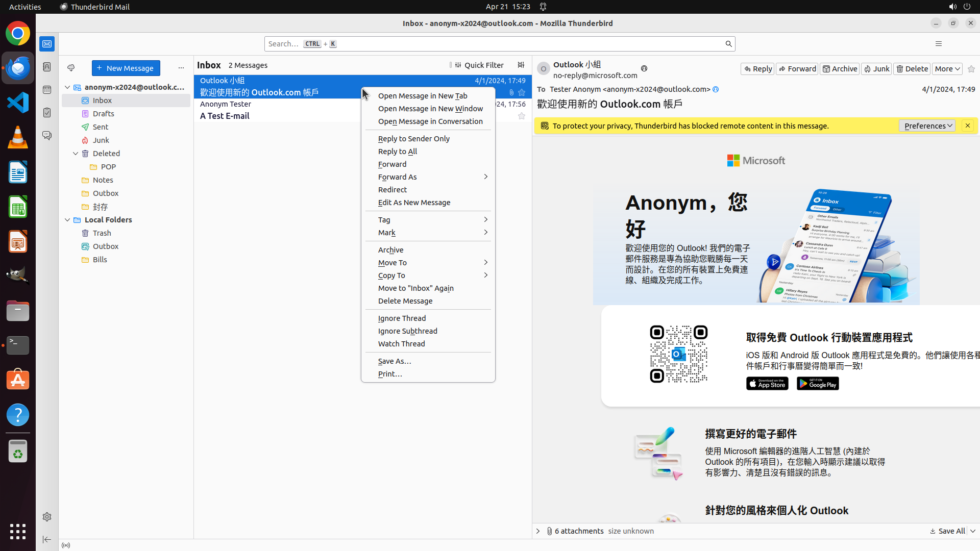Click the Get Messages cloud icon

pyautogui.click(x=71, y=68)
